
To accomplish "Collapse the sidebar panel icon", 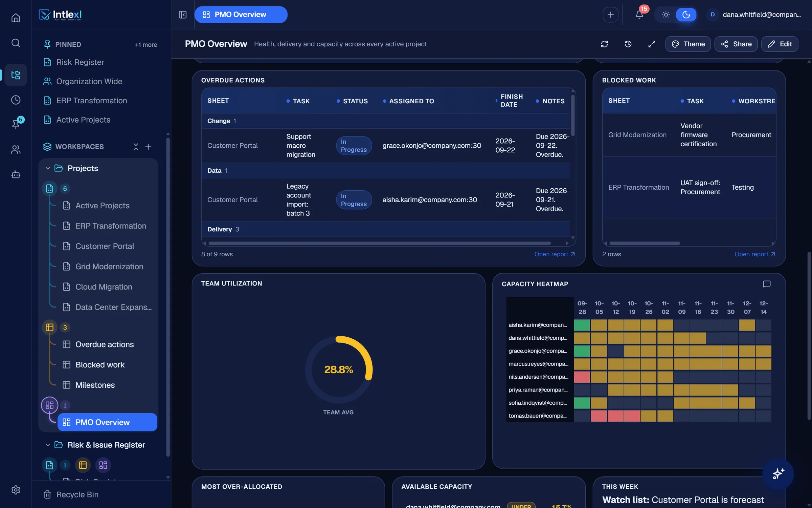I will (182, 15).
